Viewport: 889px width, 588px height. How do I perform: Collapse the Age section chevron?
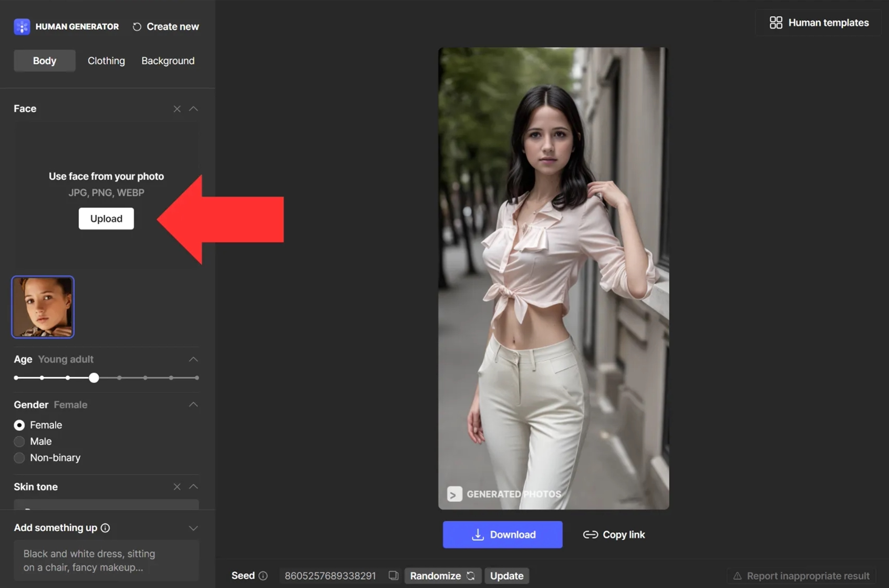coord(193,359)
